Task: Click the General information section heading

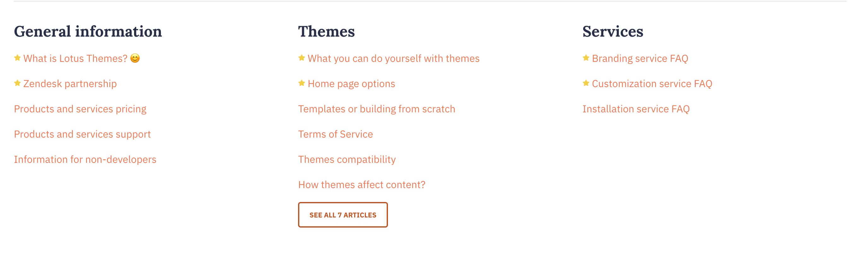Action: pyautogui.click(x=88, y=32)
